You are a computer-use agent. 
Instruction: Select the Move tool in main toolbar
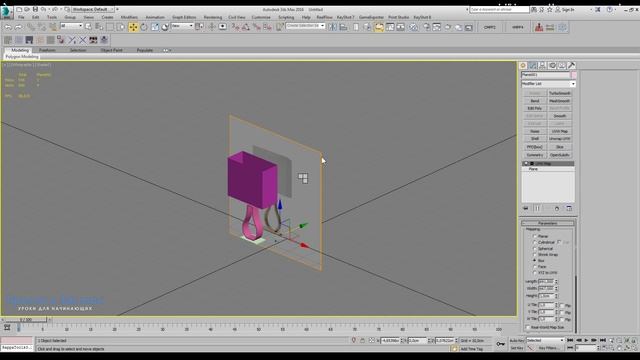pos(133,27)
